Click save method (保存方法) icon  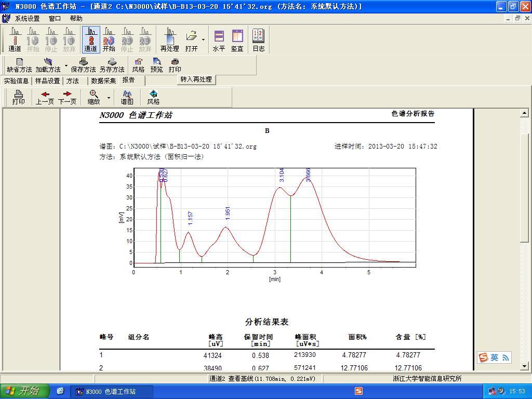click(83, 65)
